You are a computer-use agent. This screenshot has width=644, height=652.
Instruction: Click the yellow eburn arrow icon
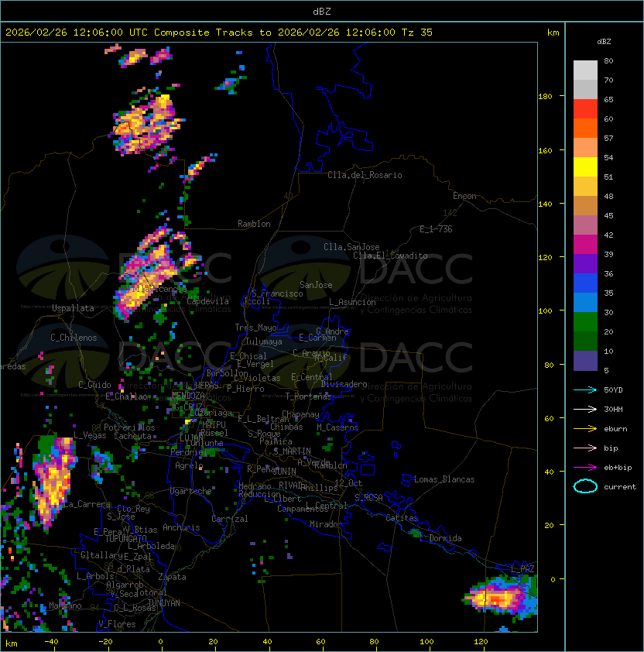click(585, 429)
